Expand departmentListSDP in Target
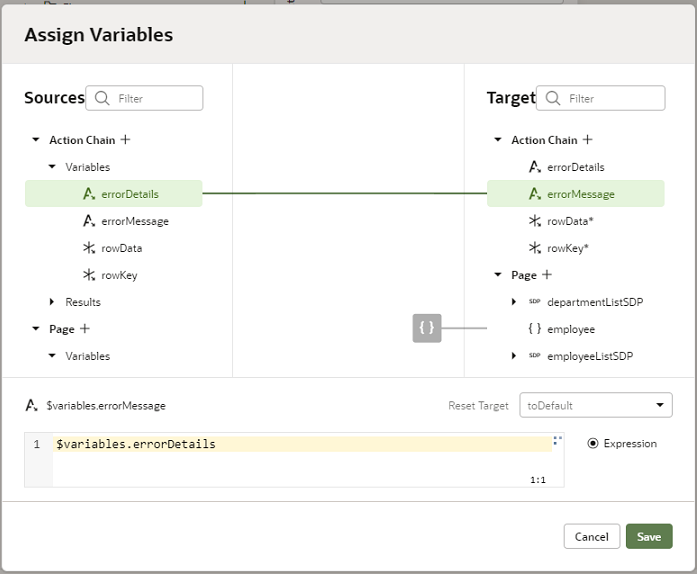 pyautogui.click(x=514, y=302)
